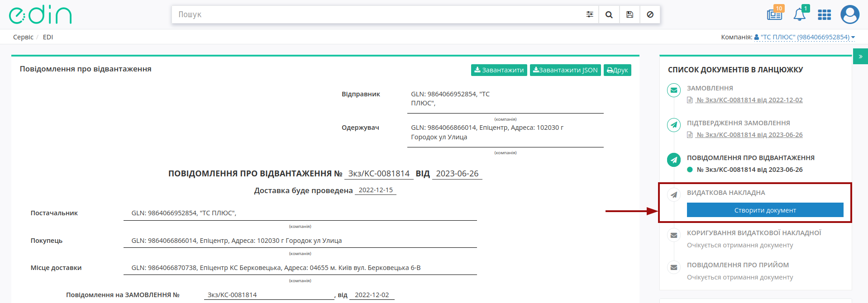This screenshot has width=868, height=303.
Task: Open order confirmation link dated 2023-06-26
Action: coord(749,135)
